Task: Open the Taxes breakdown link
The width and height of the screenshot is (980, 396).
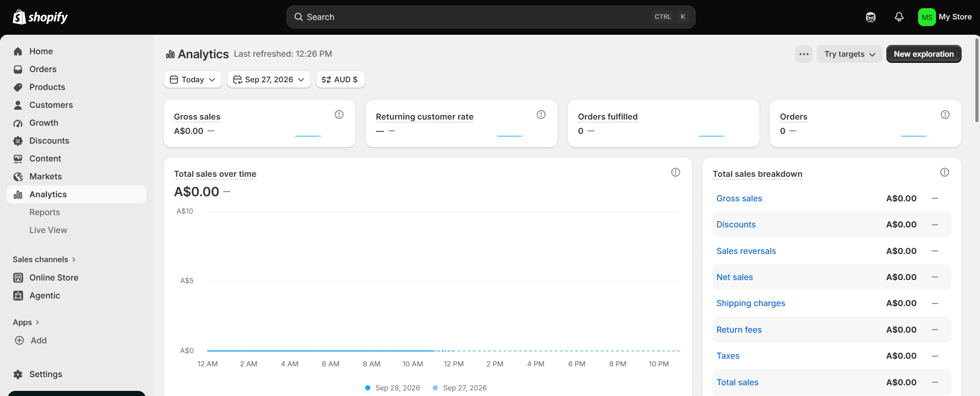Action: click(x=728, y=356)
